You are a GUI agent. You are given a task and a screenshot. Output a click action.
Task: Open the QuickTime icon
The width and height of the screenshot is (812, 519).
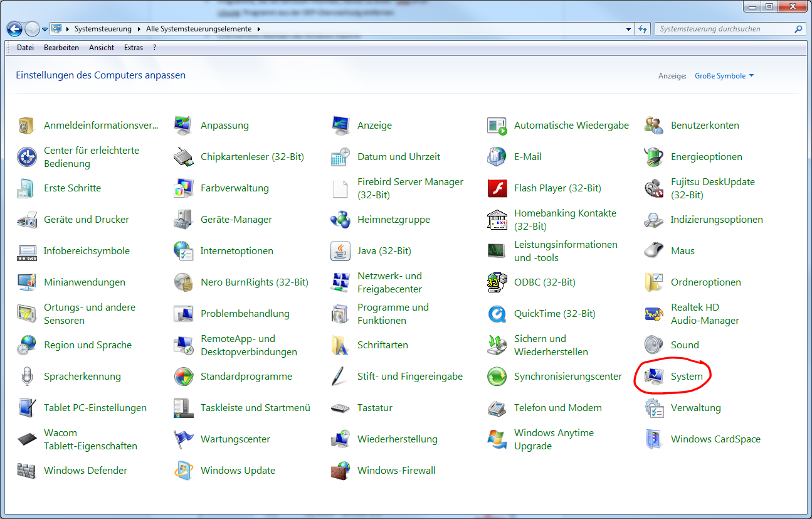[497, 314]
